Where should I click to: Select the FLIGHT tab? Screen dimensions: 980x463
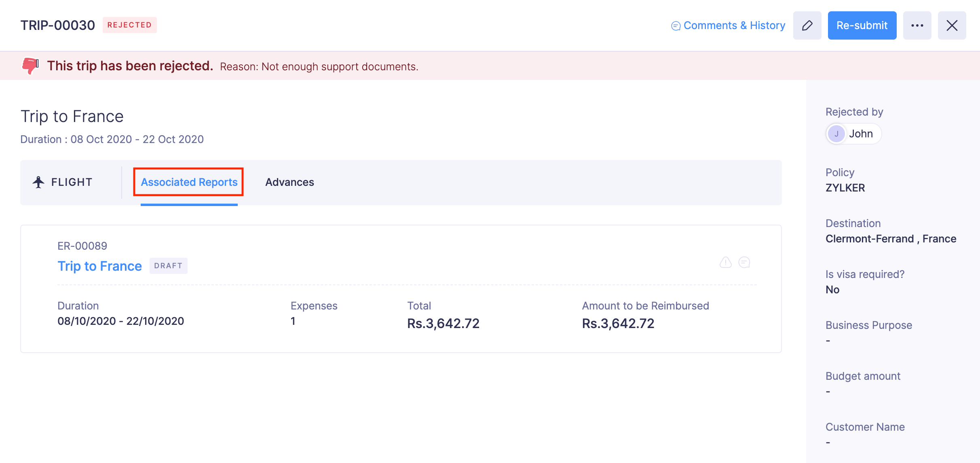(x=72, y=182)
